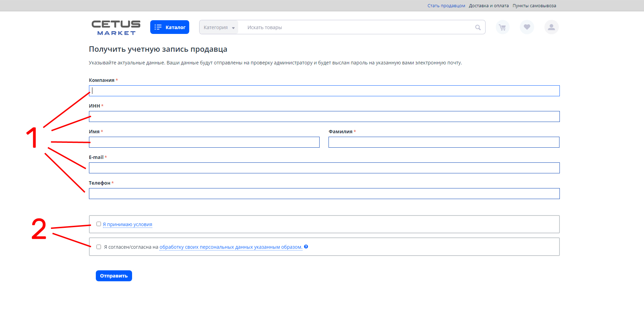Click into the Телефон input field
Viewport: 644px width, 320px height.
point(324,194)
